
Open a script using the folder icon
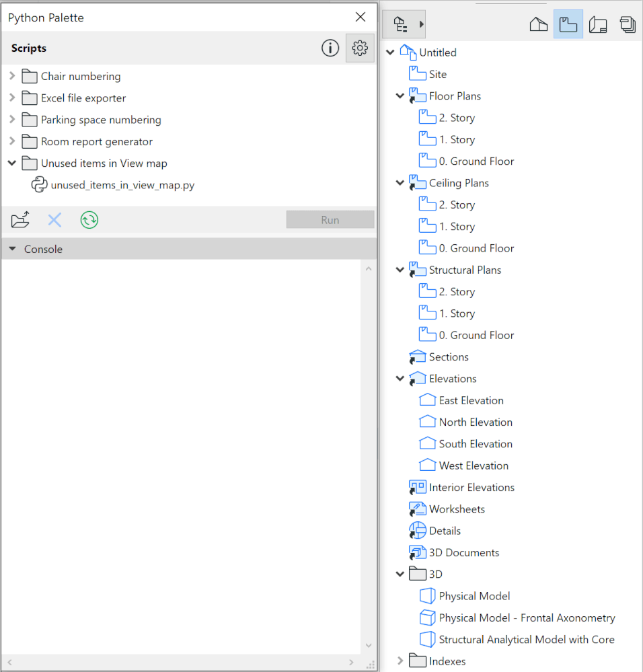pyautogui.click(x=21, y=219)
